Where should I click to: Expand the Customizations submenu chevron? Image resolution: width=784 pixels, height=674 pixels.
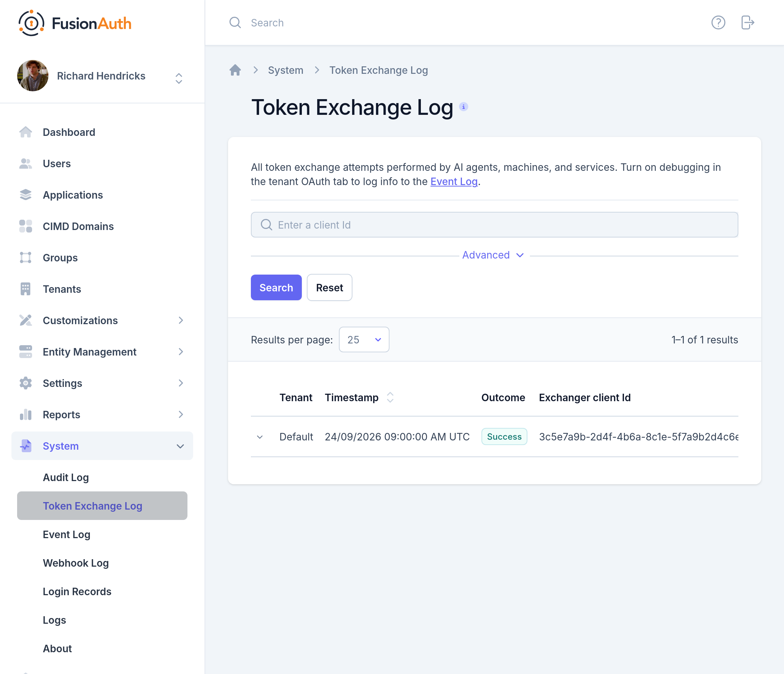pyautogui.click(x=181, y=320)
